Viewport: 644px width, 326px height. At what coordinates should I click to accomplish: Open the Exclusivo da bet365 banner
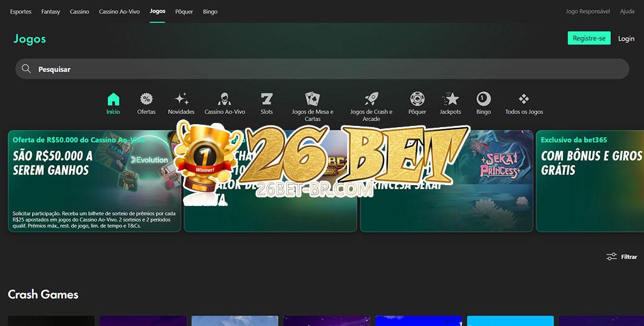pos(590,182)
